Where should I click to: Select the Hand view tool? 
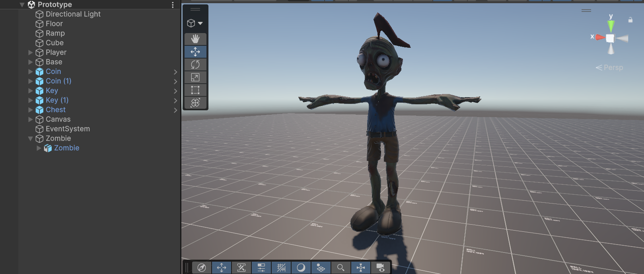[x=195, y=39]
